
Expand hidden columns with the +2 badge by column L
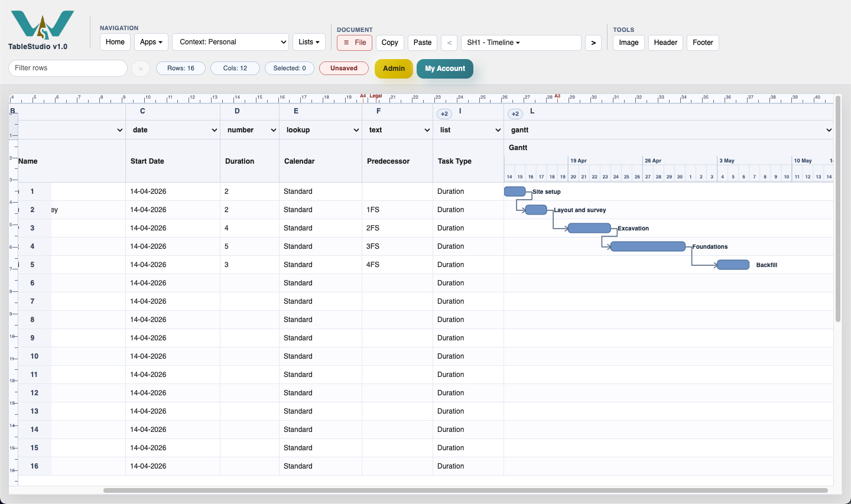(515, 113)
